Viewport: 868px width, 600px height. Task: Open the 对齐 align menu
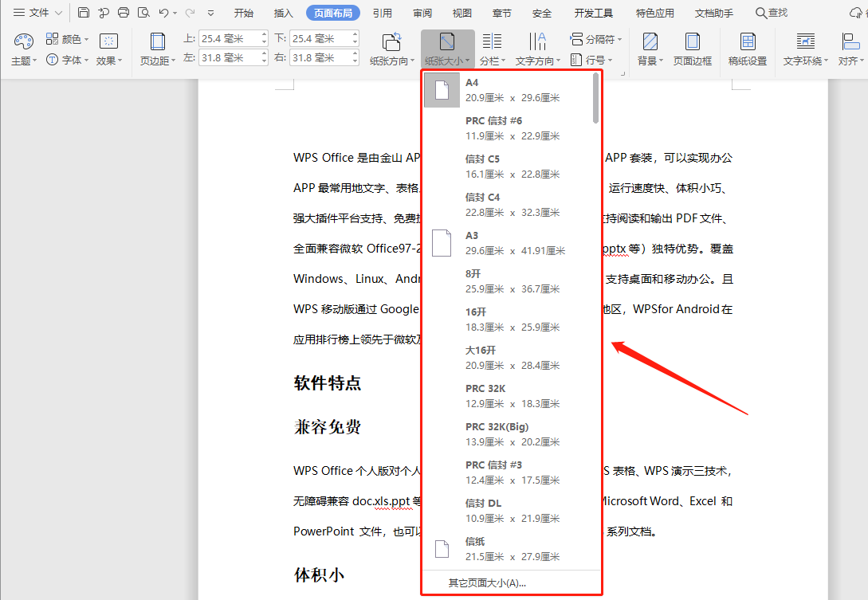(850, 49)
